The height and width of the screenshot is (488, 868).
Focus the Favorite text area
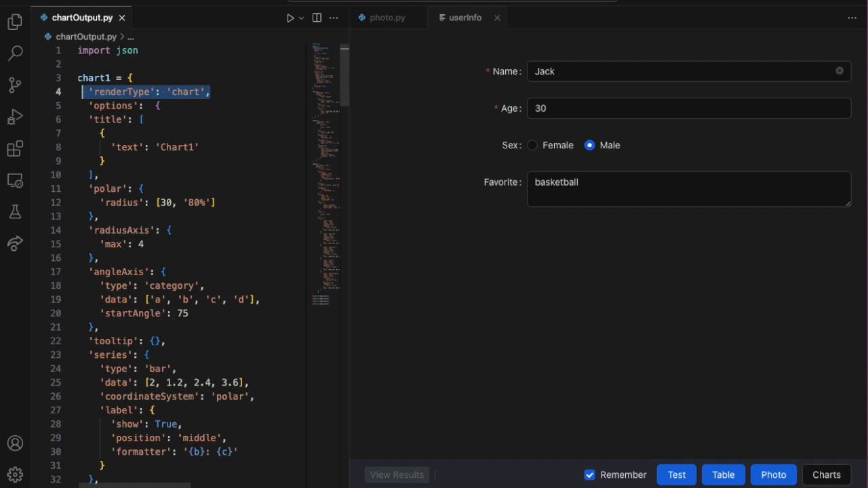click(x=689, y=189)
